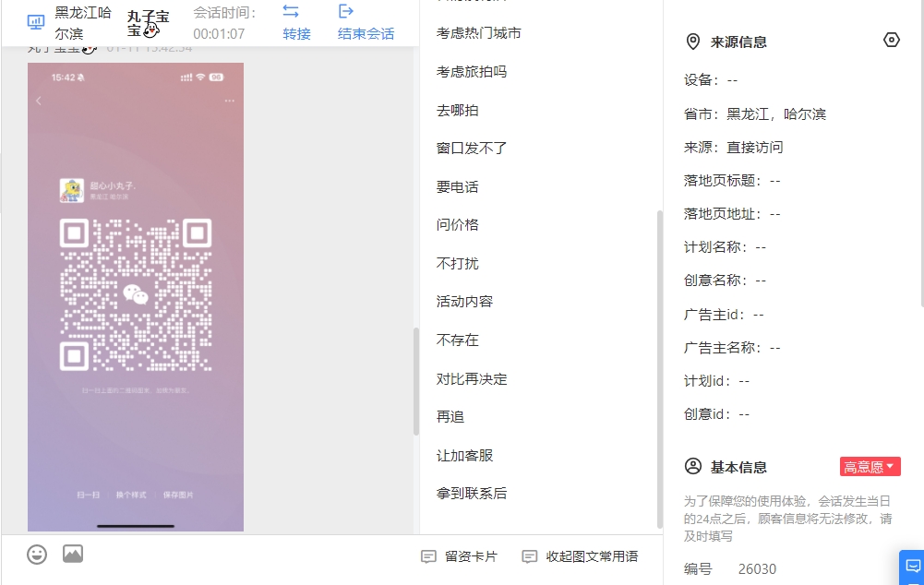The width and height of the screenshot is (924, 585).
Task: Click the 结束会话 button label
Action: point(366,33)
